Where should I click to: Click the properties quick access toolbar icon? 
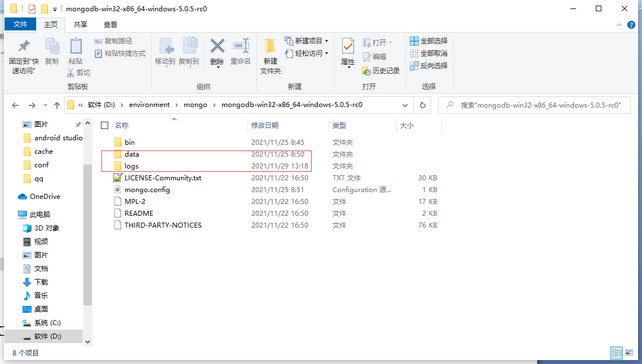point(32,8)
